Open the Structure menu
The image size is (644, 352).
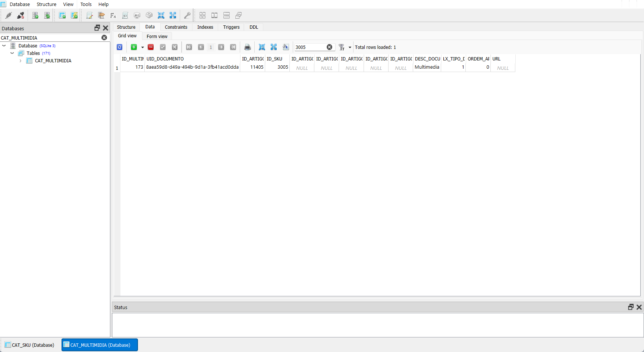point(47,4)
